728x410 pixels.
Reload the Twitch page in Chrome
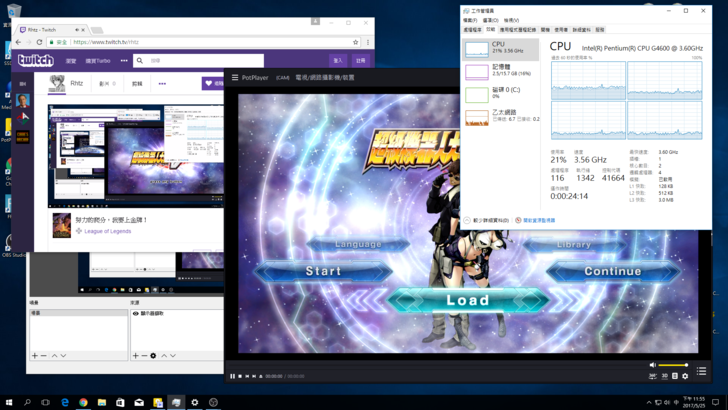40,42
